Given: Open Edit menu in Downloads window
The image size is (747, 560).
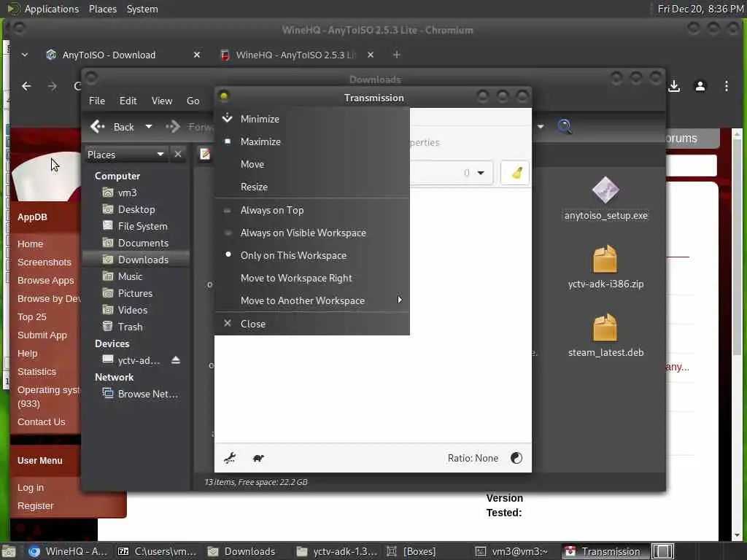Looking at the screenshot, I should [128, 101].
